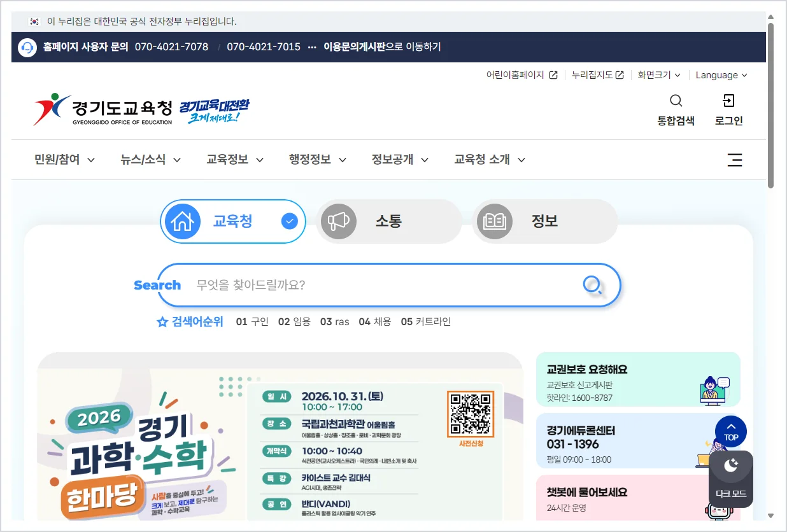
Task: Click the QR code 사전신청 on banner
Action: pyautogui.click(x=471, y=414)
